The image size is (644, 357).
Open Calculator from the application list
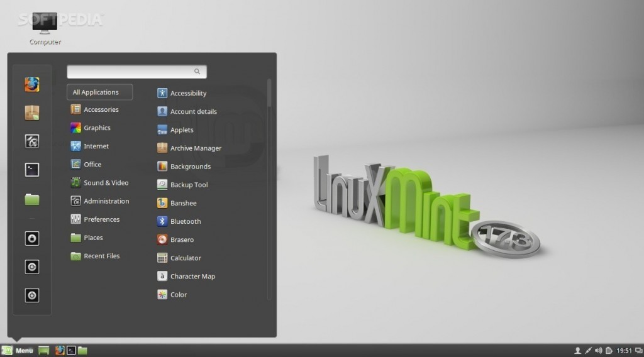[186, 258]
